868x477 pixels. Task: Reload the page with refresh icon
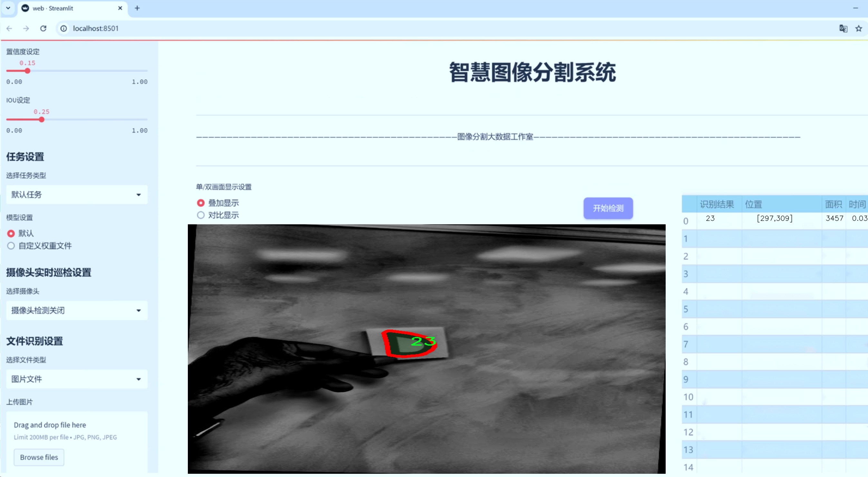click(43, 28)
